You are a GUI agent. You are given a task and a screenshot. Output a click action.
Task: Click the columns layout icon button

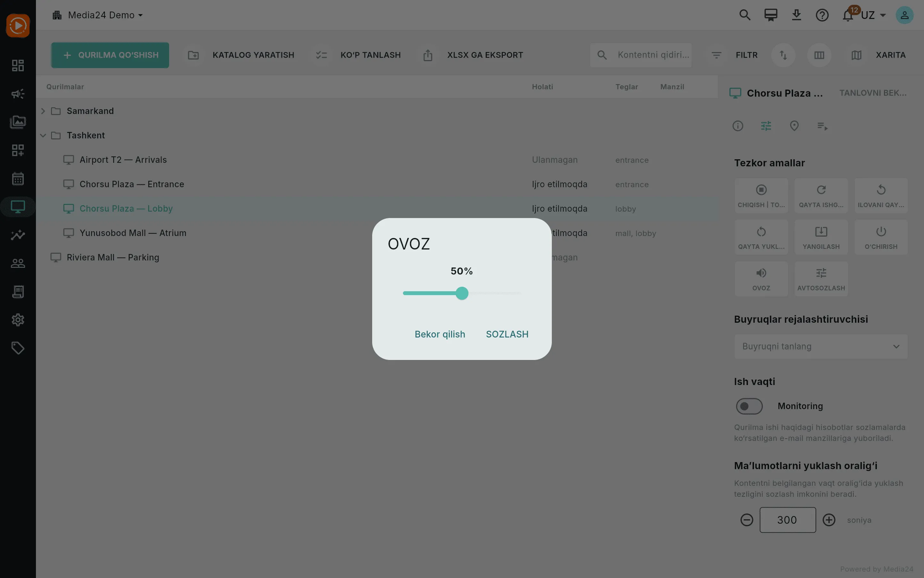tap(819, 55)
